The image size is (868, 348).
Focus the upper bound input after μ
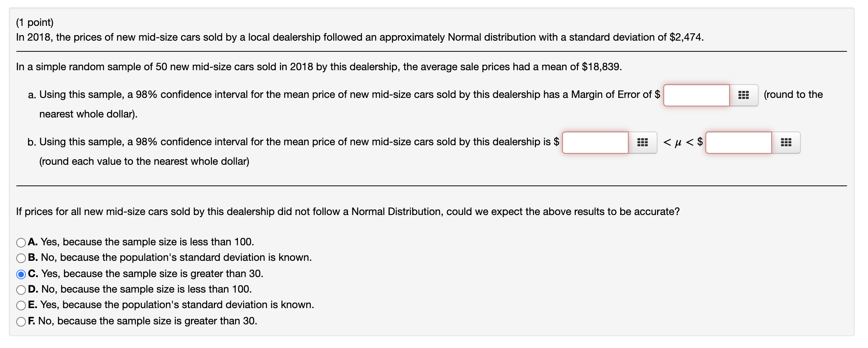coord(738,143)
